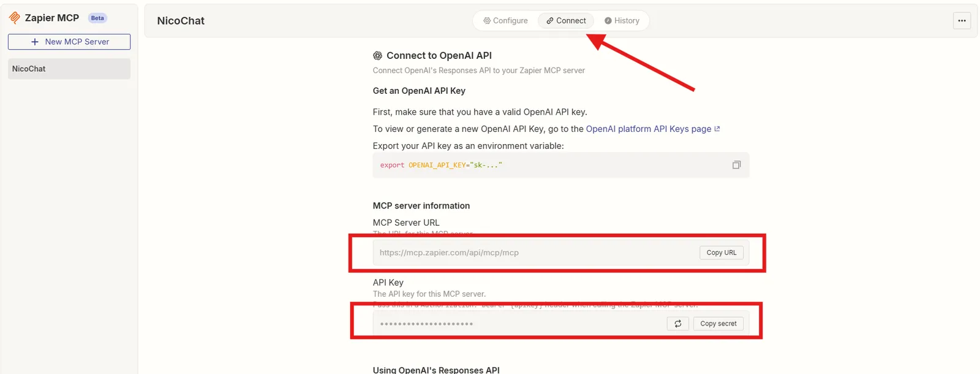The width and height of the screenshot is (980, 374).
Task: Click the export OPENAI_API_KEY code text
Action: pyautogui.click(x=441, y=166)
